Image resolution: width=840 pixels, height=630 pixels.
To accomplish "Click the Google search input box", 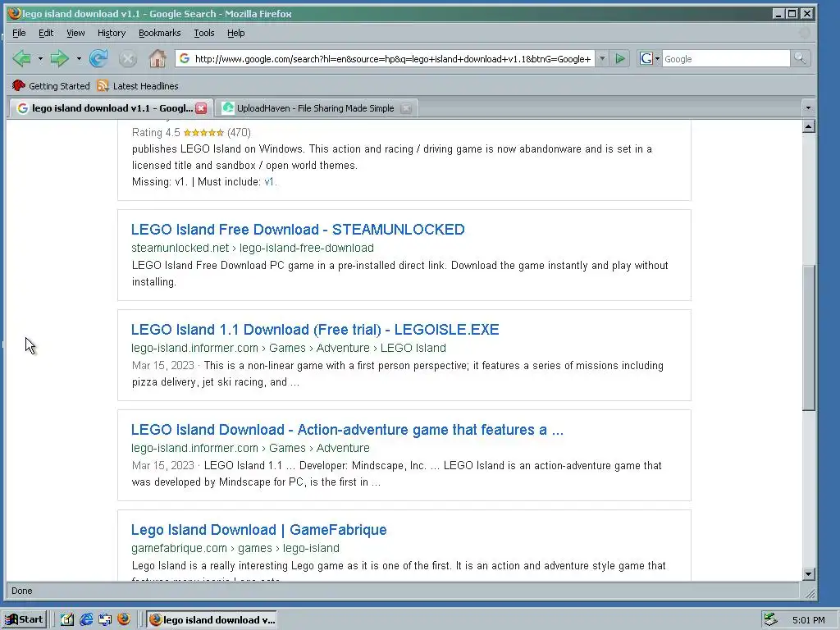I will [726, 58].
